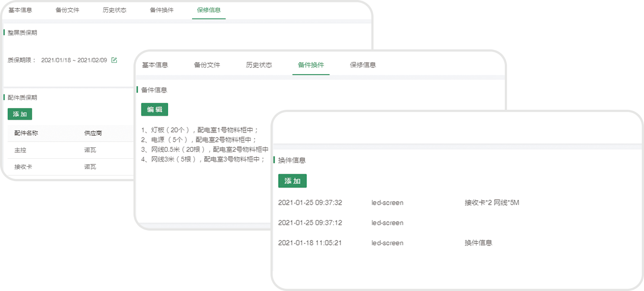Click the edit icon beside the 质保期限 dates
The image size is (644, 291).
point(114,60)
